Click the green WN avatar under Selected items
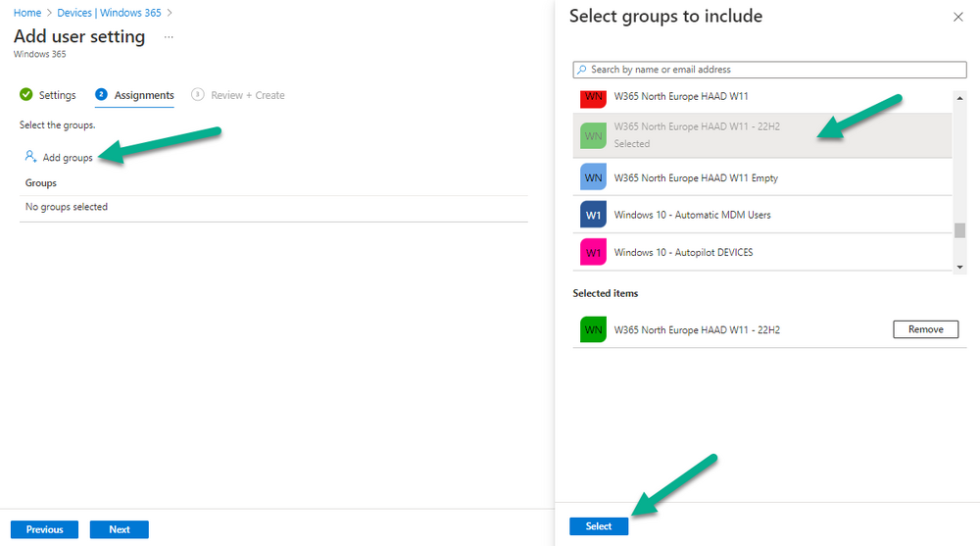Image resolution: width=980 pixels, height=546 pixels. [x=593, y=329]
